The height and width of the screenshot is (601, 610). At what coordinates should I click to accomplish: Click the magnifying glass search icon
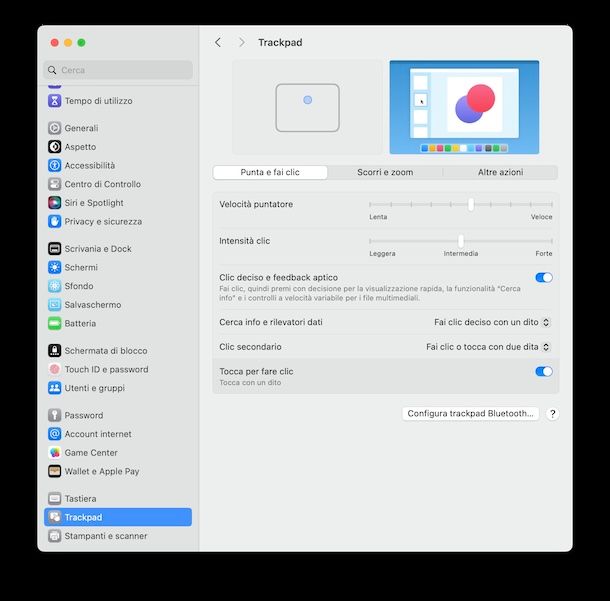coord(52,70)
